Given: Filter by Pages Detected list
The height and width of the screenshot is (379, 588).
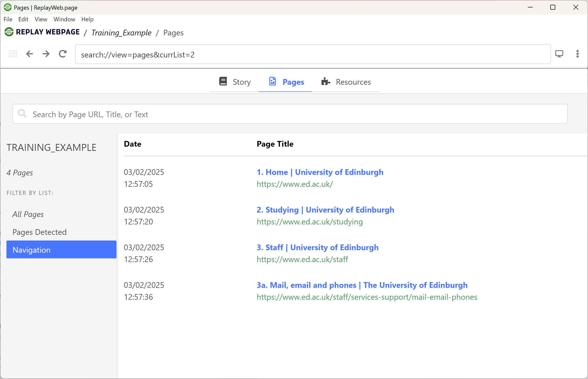Looking at the screenshot, I should point(61,232).
